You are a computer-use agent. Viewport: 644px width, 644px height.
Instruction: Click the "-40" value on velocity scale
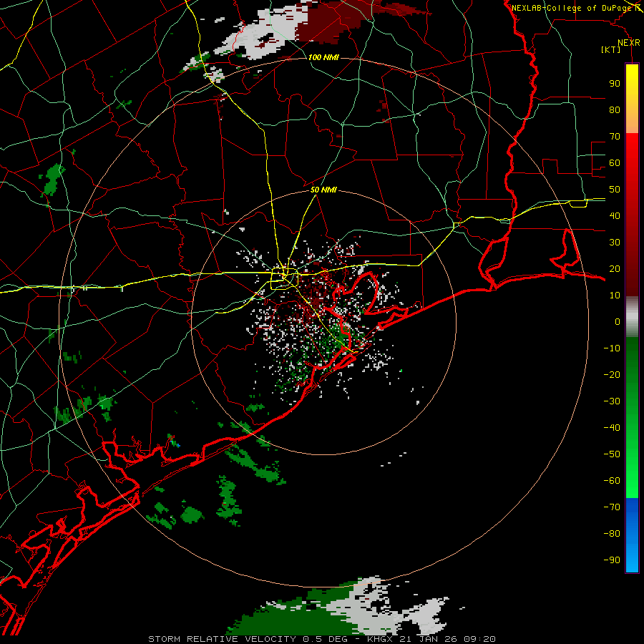(x=612, y=428)
